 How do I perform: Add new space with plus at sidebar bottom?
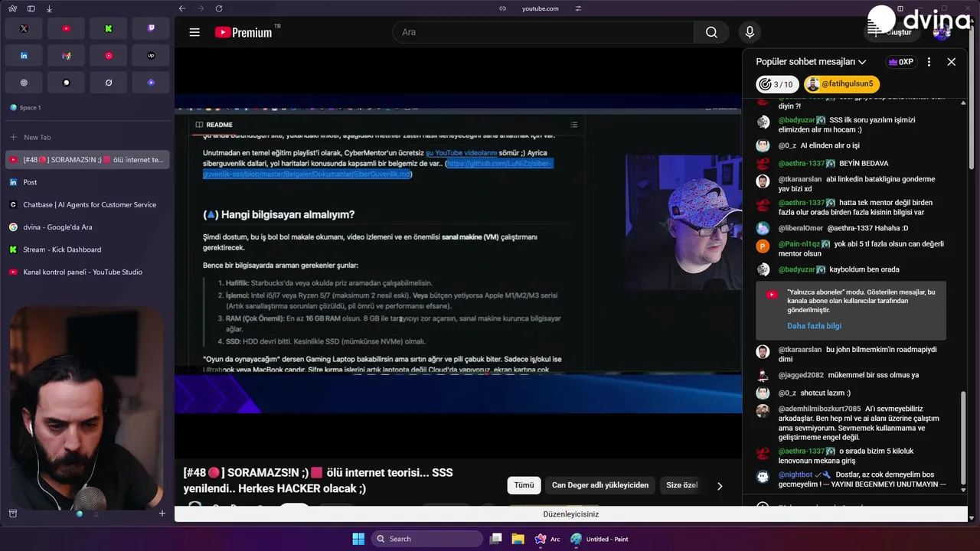click(162, 514)
